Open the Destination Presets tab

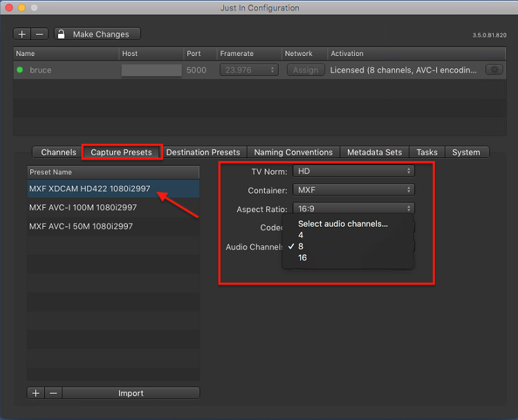(203, 152)
